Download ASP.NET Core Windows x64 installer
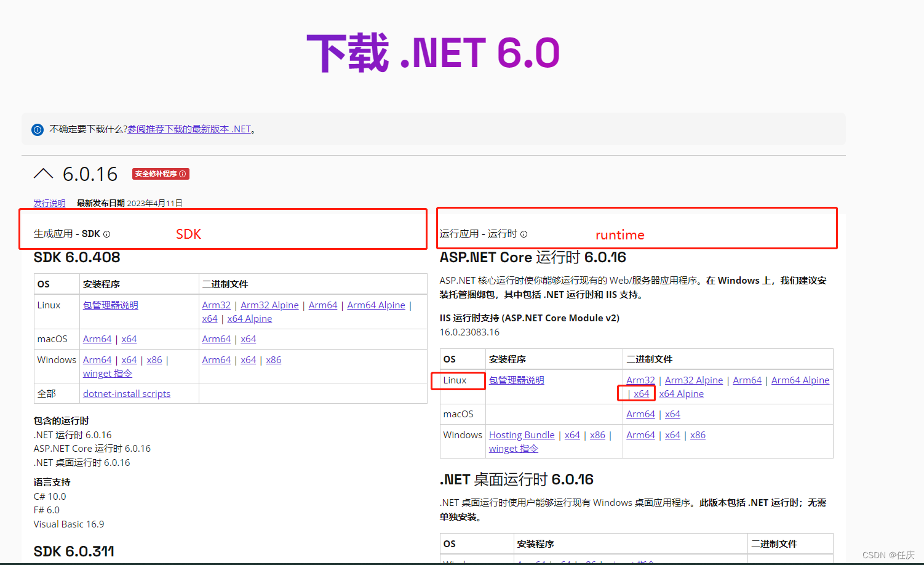This screenshot has height=565, width=924. point(572,435)
